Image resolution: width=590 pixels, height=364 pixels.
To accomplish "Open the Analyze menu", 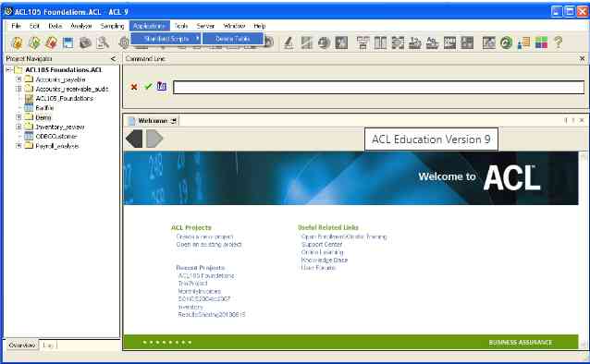I will (x=80, y=26).
